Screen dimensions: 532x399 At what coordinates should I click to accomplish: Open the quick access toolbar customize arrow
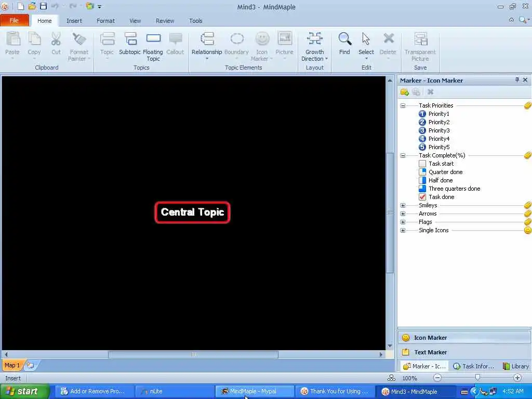click(99, 6)
